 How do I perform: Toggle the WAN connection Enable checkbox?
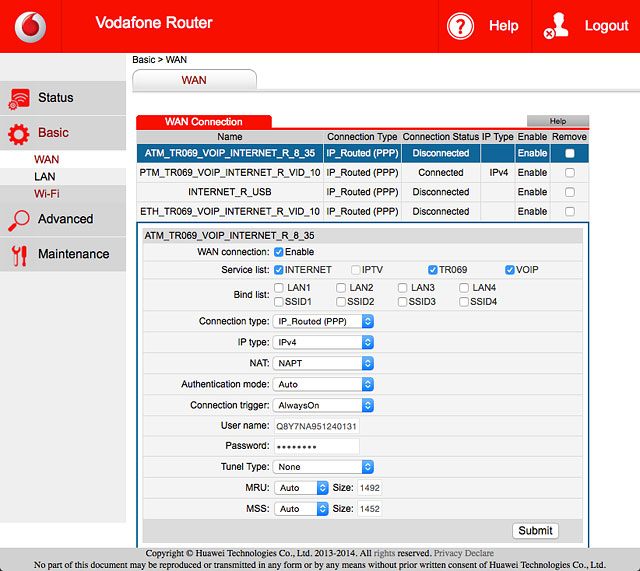pyautogui.click(x=279, y=252)
